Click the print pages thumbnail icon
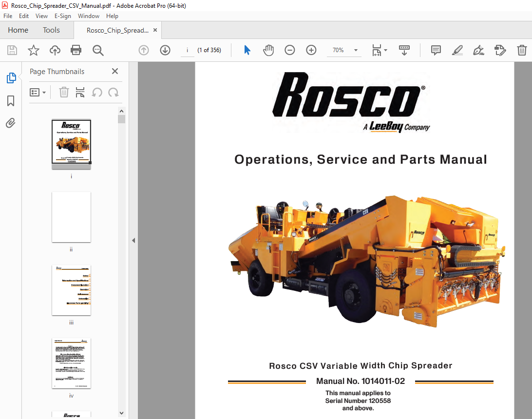Screen dimensions: 532x419 [x=80, y=92]
